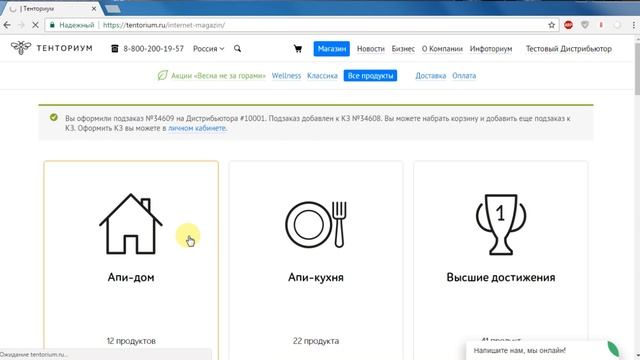Open the Инфоториум menu item
Viewport: 640px width, 360px height.
coord(491,49)
